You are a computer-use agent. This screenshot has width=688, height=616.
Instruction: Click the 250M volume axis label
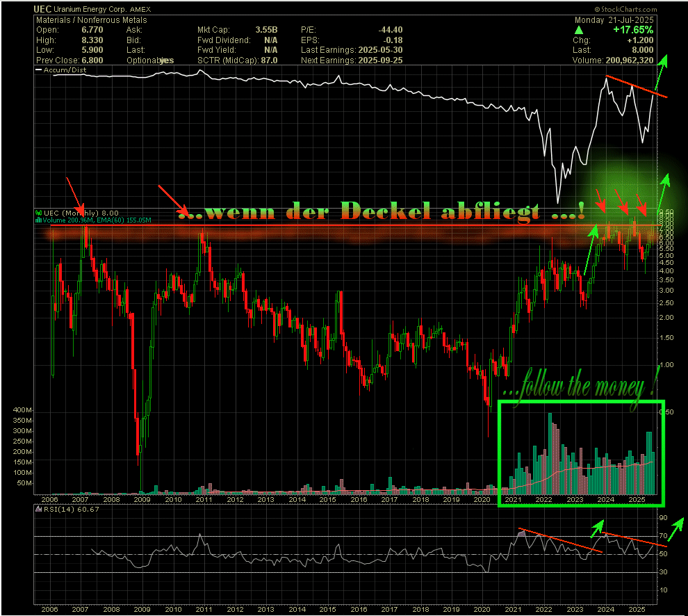point(22,441)
